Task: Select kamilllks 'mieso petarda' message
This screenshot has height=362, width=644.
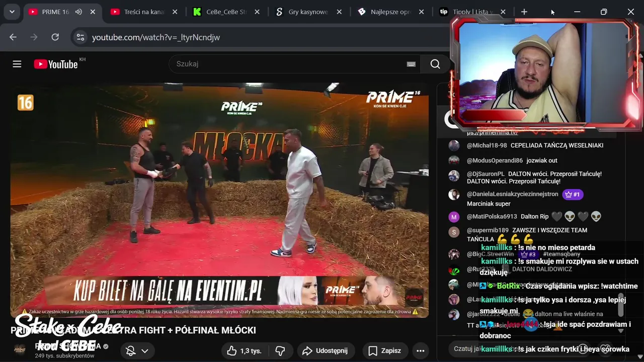Action: pos(538,247)
